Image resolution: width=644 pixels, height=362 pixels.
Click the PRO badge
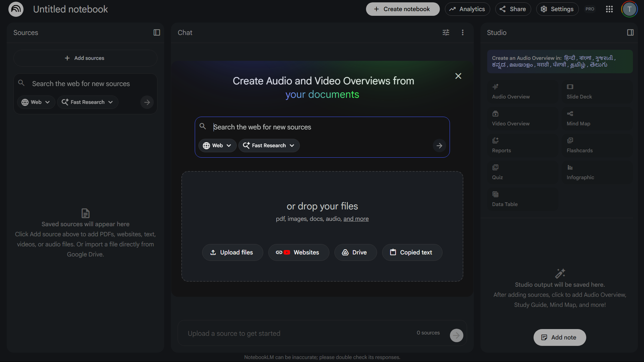click(590, 9)
